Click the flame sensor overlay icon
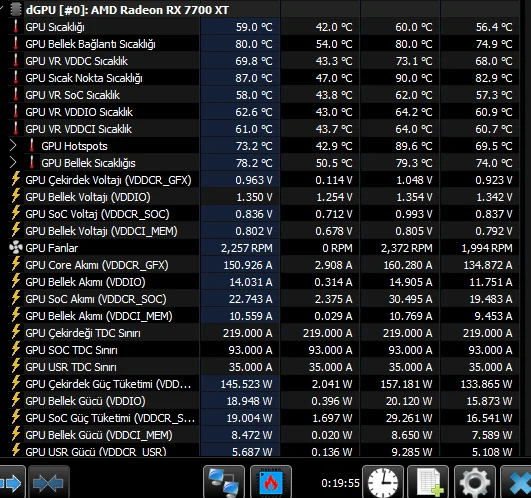The image size is (531, 498). [271, 482]
